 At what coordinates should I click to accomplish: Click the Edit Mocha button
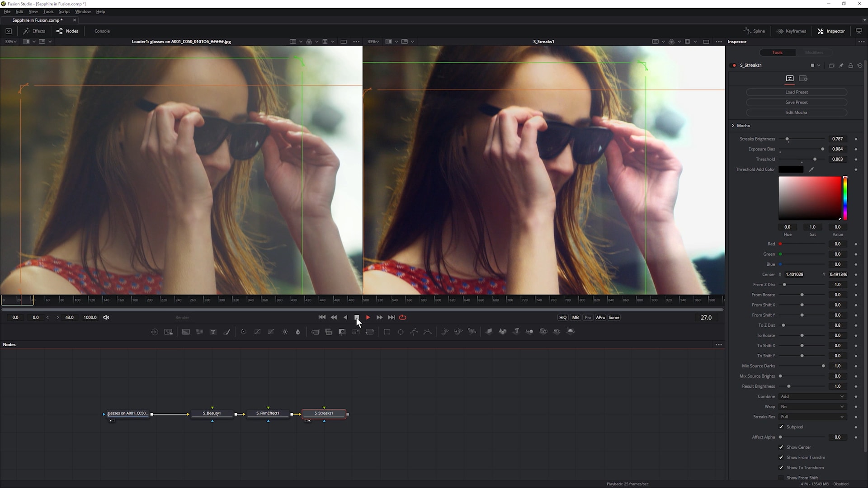[x=796, y=113]
